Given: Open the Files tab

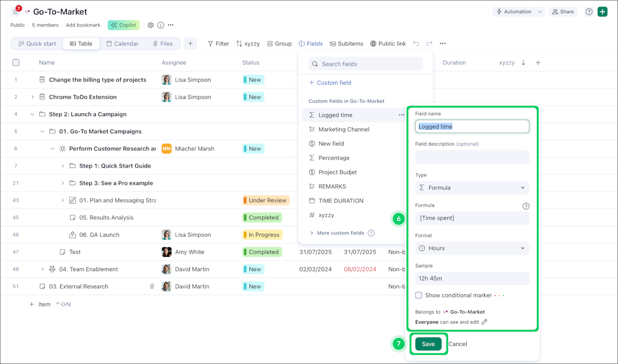Looking at the screenshot, I should click(163, 44).
